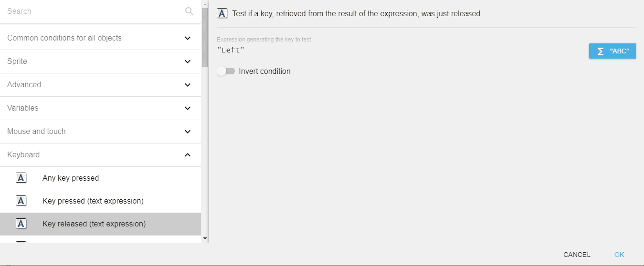
Task: Expand the Mouse and touch category
Action: pos(188,132)
